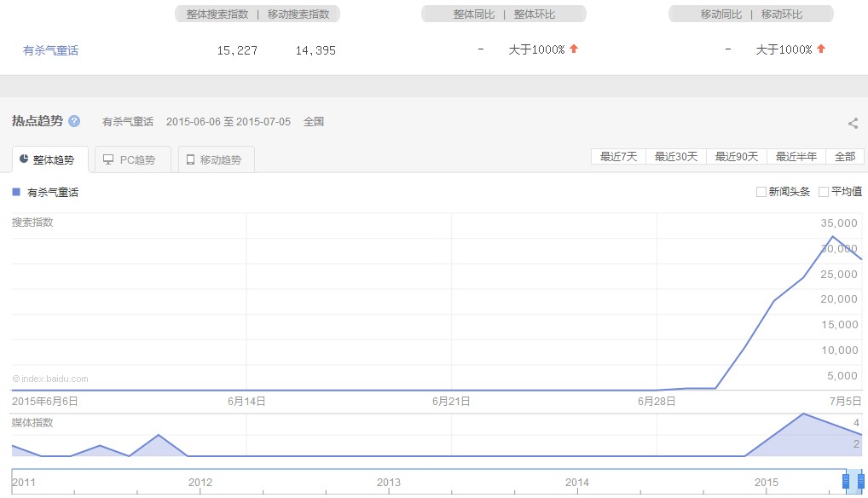This screenshot has height=498, width=868.
Task: Click the red up arrow beside 整体环比 value
Action: coord(574,49)
